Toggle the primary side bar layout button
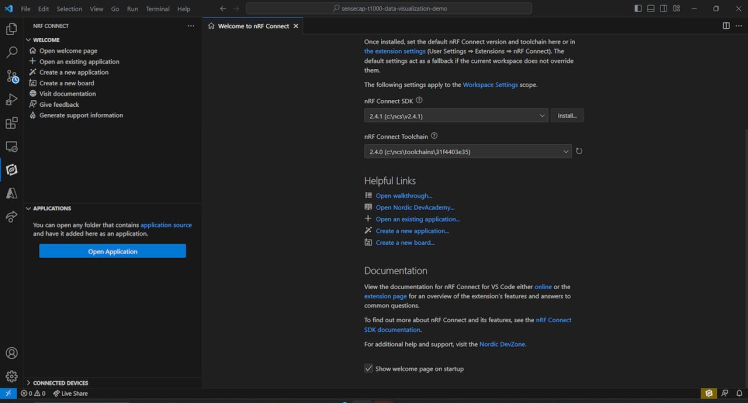This screenshot has height=403, width=748. point(639,9)
